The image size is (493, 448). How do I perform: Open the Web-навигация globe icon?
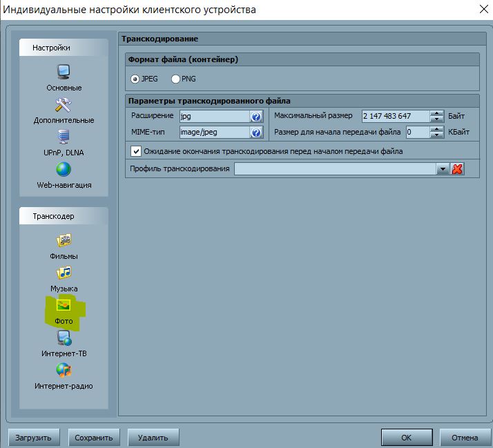(64, 170)
